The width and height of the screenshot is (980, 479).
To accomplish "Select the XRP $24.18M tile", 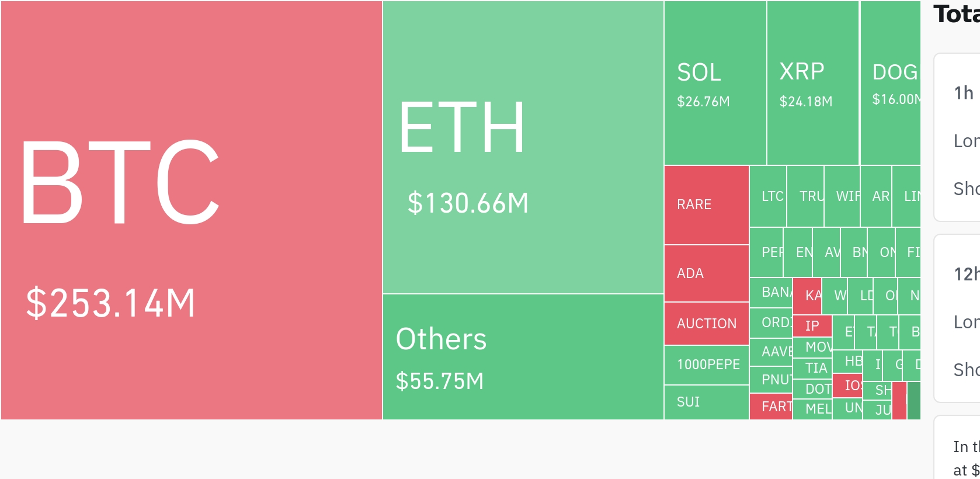I will click(812, 83).
